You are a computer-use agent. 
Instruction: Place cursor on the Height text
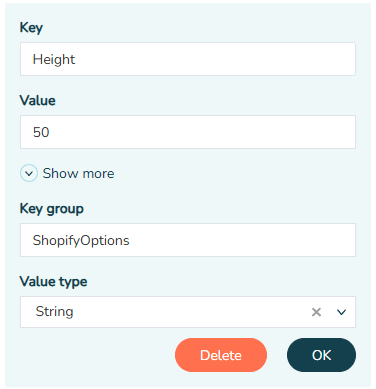[x=54, y=59]
